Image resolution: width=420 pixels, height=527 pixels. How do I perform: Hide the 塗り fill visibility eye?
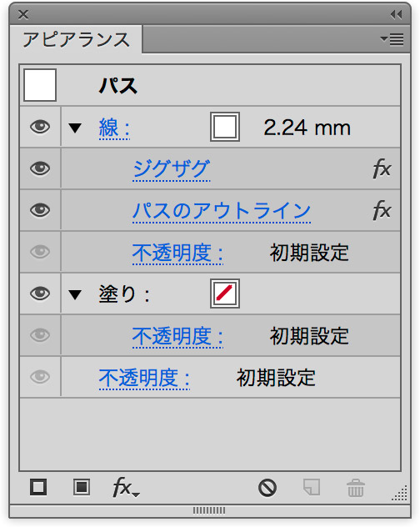[x=40, y=294]
